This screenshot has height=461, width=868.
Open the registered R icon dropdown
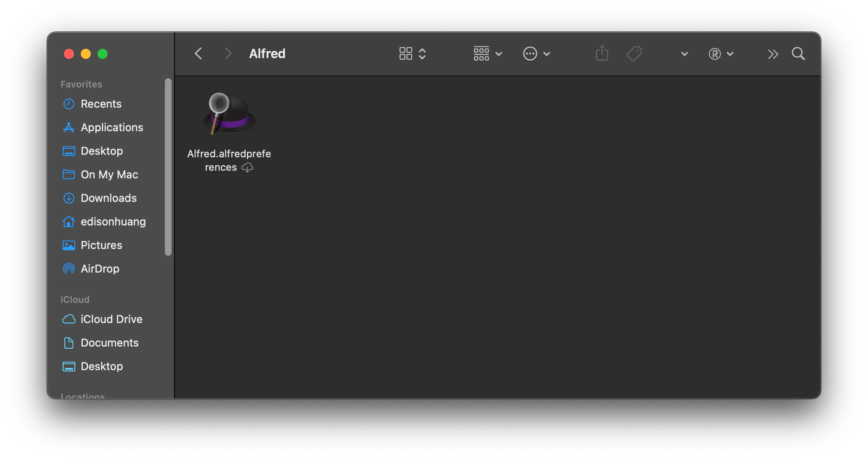[x=720, y=54]
